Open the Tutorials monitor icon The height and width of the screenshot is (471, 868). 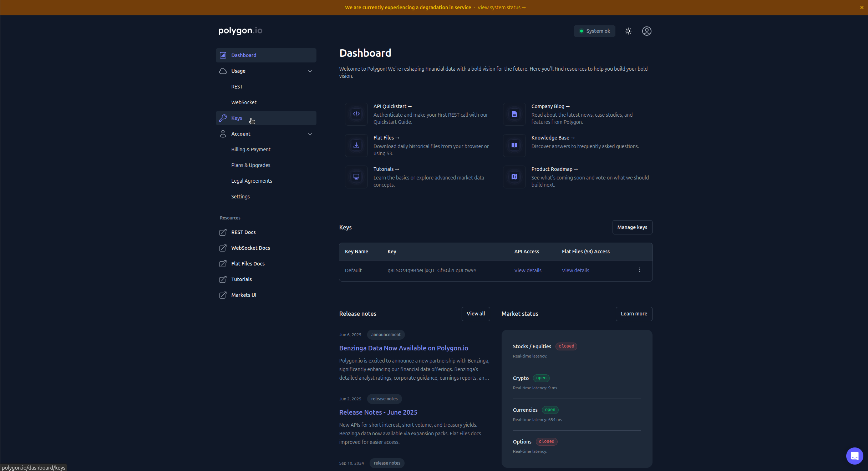pyautogui.click(x=356, y=177)
